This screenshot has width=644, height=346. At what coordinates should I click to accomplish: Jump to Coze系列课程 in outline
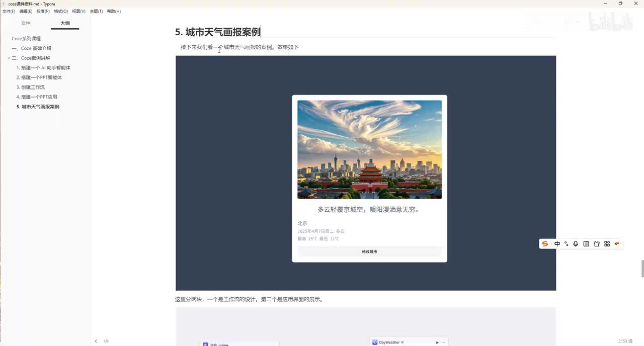26,39
